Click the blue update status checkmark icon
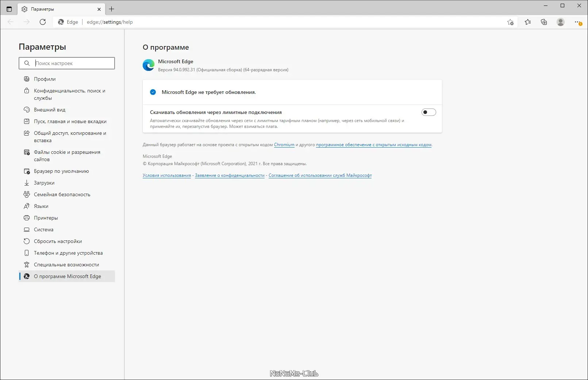This screenshot has width=588, height=380. (x=153, y=92)
